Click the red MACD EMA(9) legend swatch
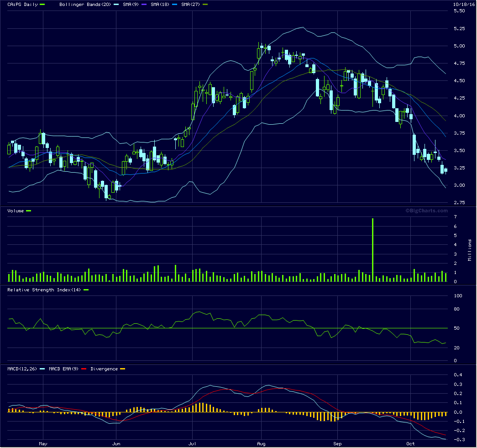 pyautogui.click(x=84, y=369)
